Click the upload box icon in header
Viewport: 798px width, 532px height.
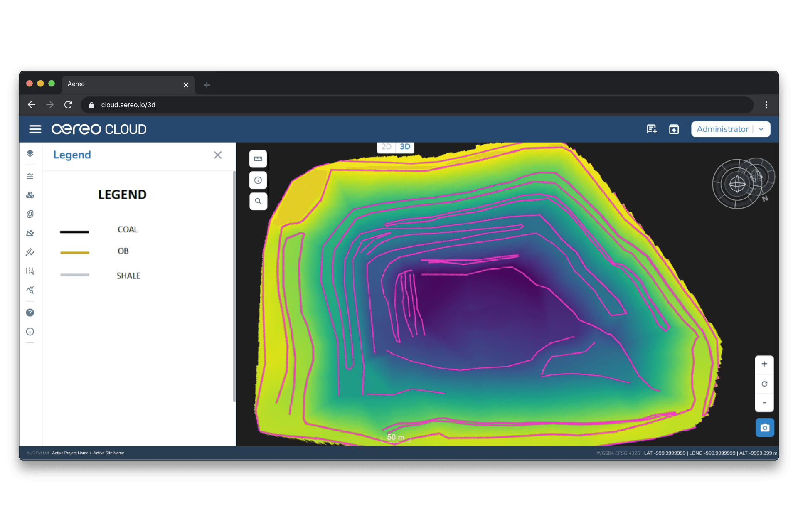point(674,129)
